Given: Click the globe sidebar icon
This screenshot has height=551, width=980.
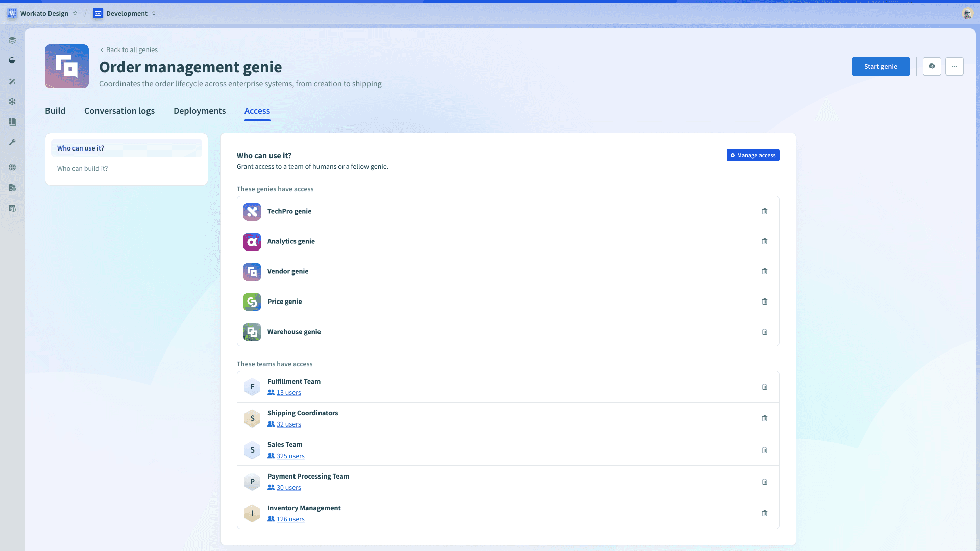Looking at the screenshot, I should 12,167.
